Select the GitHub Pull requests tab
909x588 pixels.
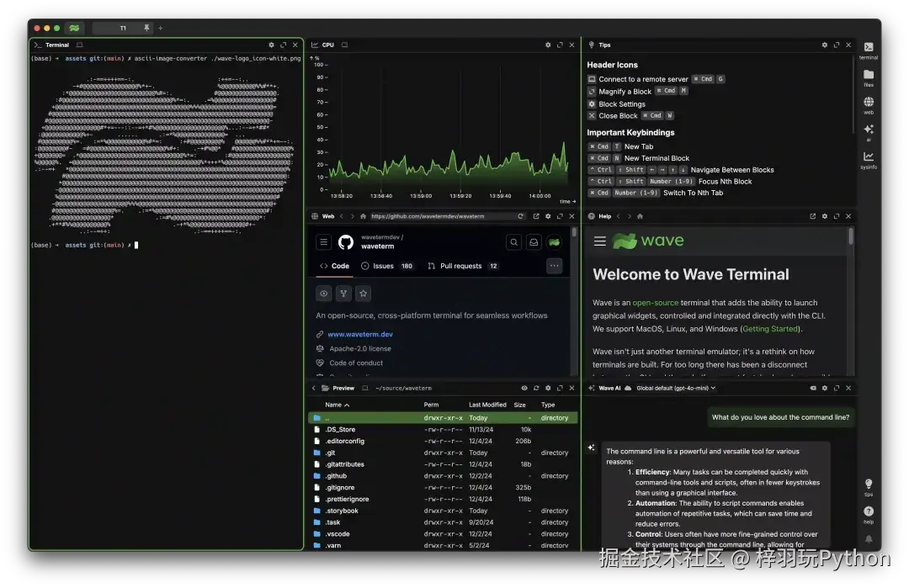click(463, 266)
